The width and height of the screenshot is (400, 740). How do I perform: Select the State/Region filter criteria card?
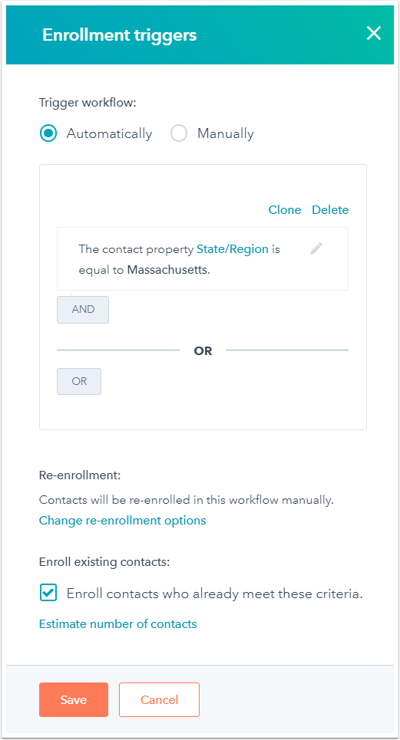pyautogui.click(x=203, y=259)
